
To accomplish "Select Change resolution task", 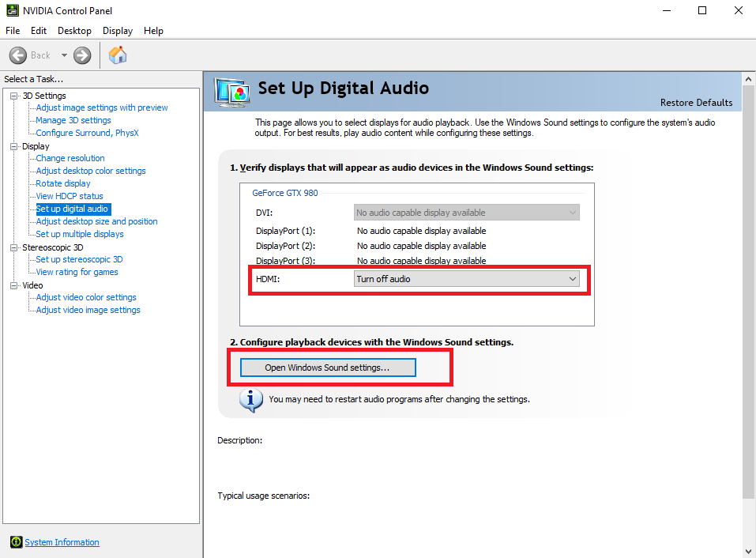I will 70,158.
